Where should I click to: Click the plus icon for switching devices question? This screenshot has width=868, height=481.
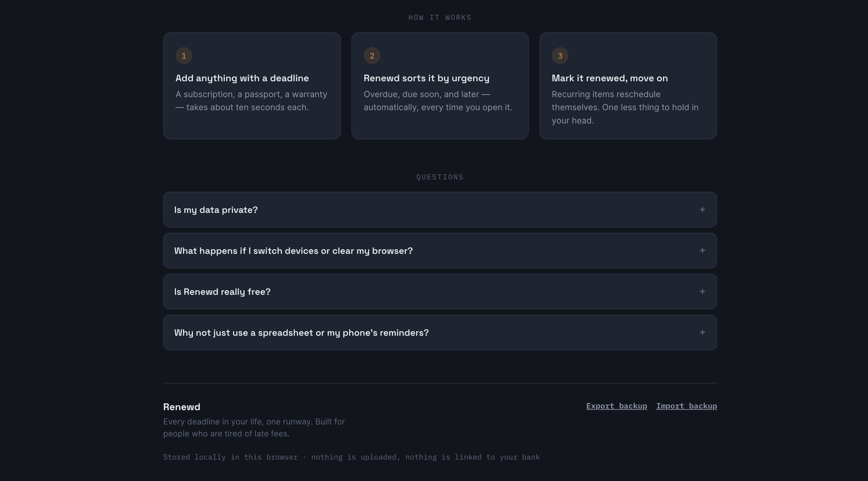[x=702, y=251]
